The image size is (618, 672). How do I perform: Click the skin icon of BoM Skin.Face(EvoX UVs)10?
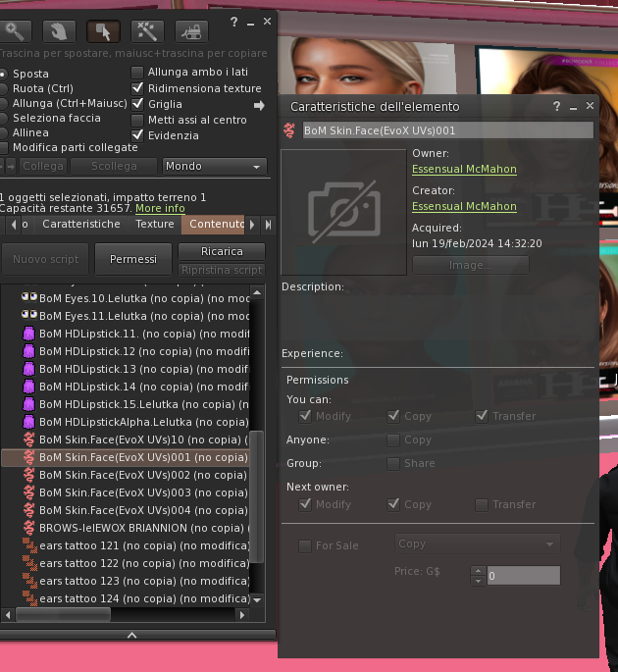(x=28, y=439)
